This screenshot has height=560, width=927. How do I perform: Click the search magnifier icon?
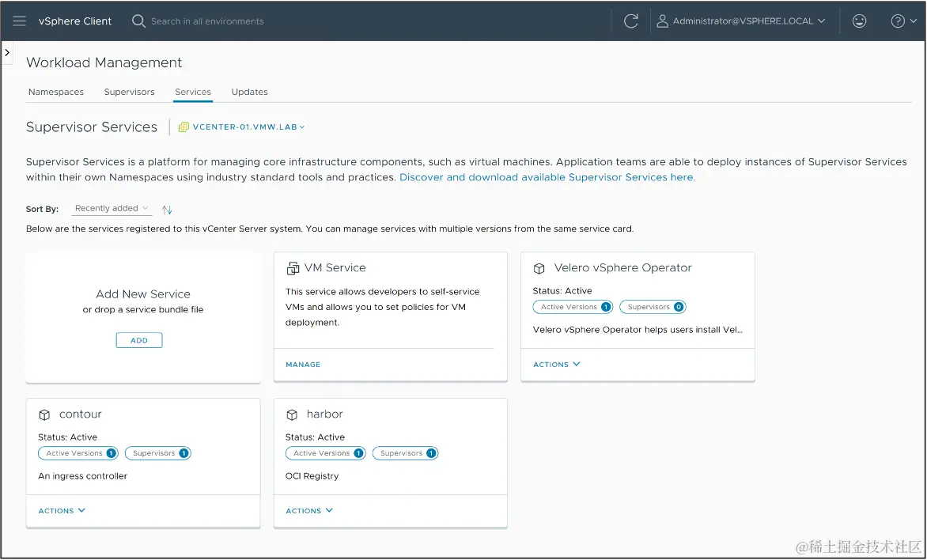(x=138, y=21)
